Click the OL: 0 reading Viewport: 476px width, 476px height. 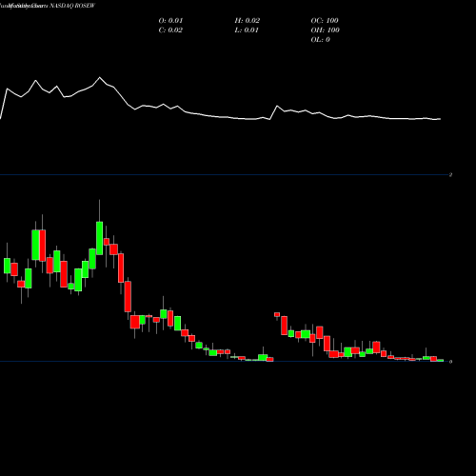coord(321,40)
